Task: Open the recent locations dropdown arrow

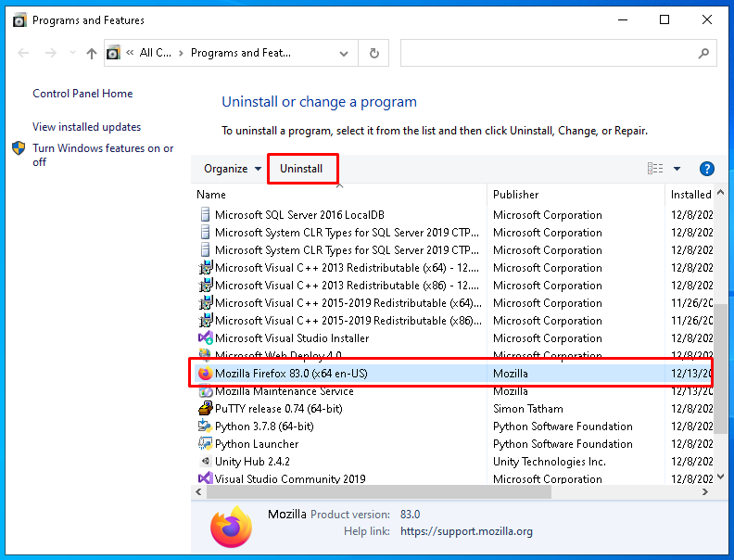Action: tap(72, 53)
